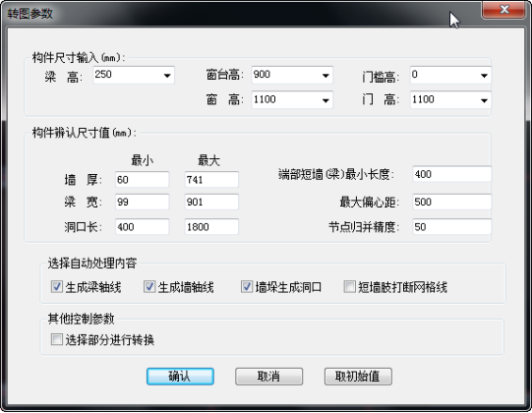Open the 窗台高 combo box list

325,76
